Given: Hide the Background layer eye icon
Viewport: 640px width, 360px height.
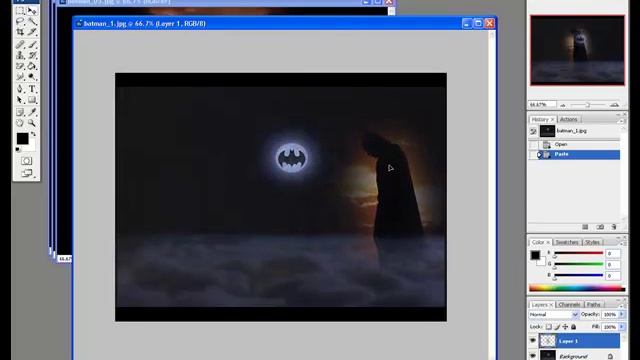Looking at the screenshot, I should point(533,356).
